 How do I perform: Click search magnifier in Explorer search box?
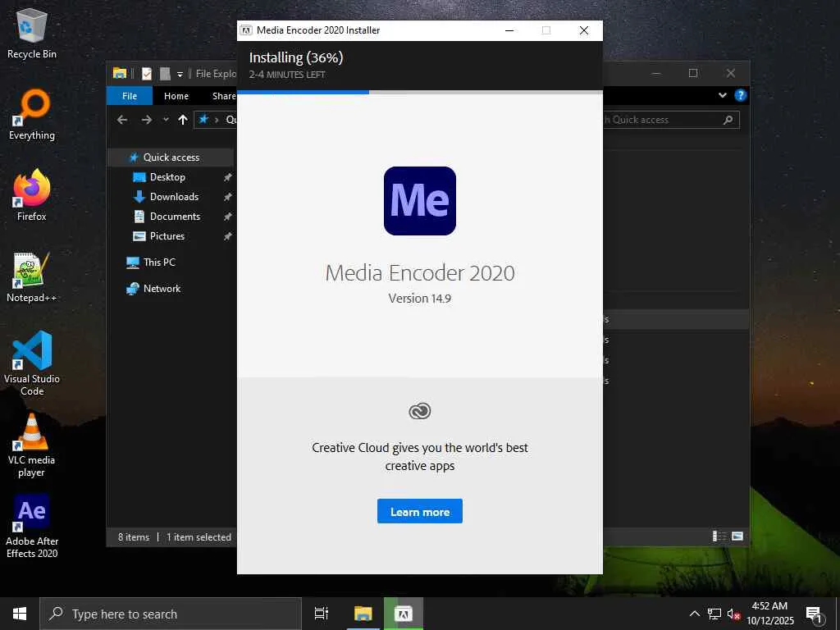click(x=728, y=120)
